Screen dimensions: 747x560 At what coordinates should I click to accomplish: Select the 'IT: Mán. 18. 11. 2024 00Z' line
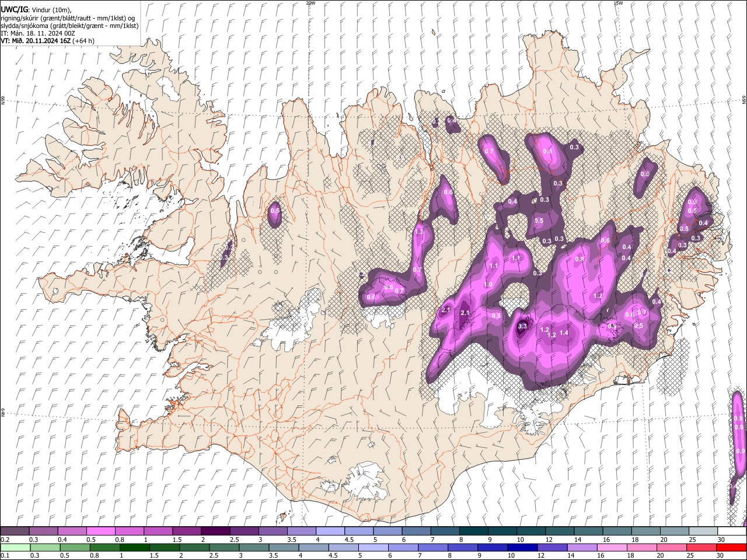pyautogui.click(x=37, y=33)
